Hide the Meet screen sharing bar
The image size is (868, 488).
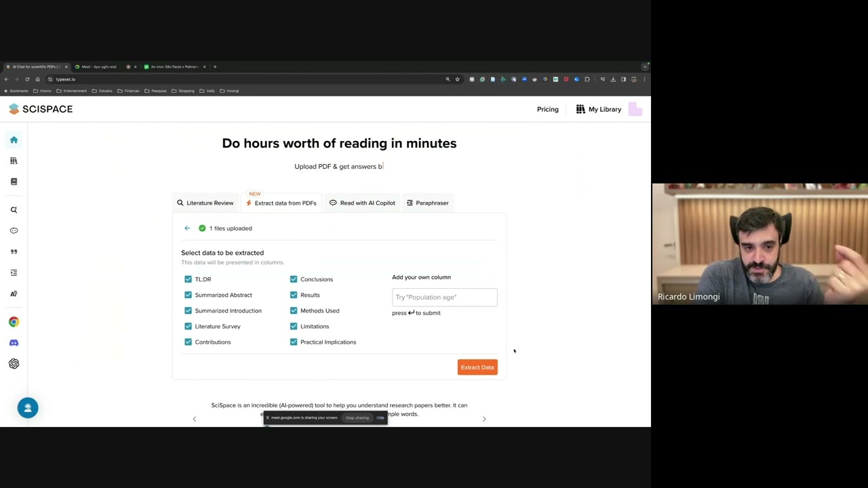click(x=380, y=418)
